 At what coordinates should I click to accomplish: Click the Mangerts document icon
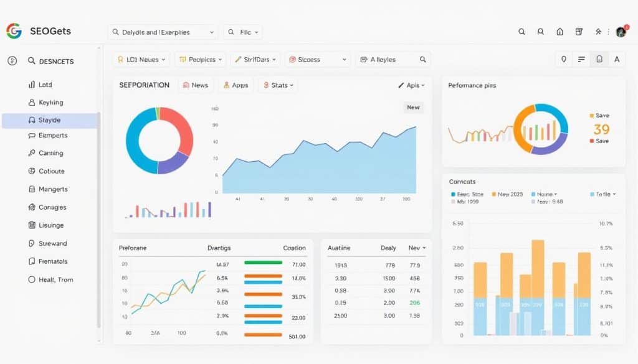point(32,189)
